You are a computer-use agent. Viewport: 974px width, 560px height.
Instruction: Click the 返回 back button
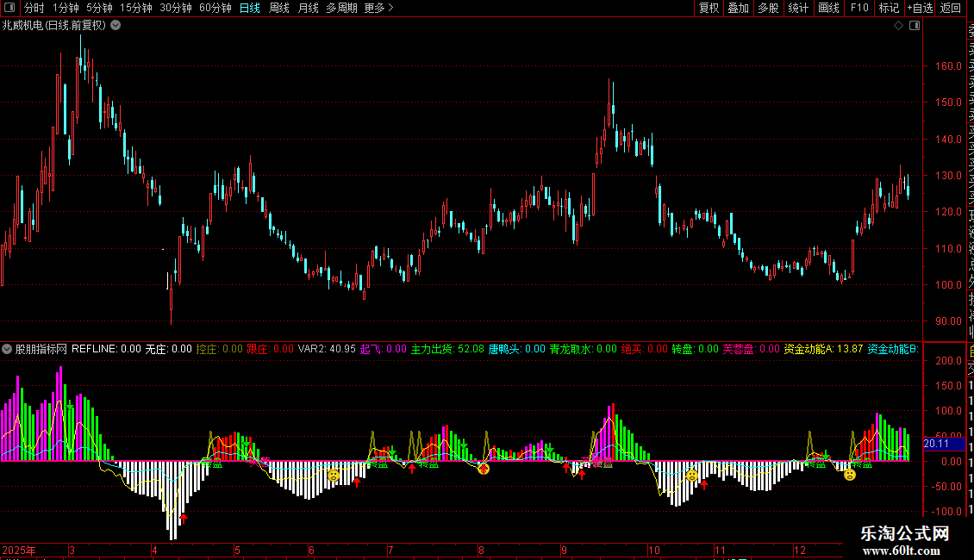(951, 8)
